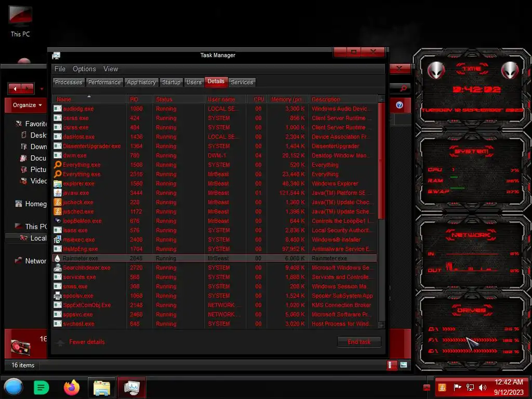Viewport: 532px width, 399px height.
Task: Open Organize dropdown in Explorer window
Action: click(x=27, y=105)
